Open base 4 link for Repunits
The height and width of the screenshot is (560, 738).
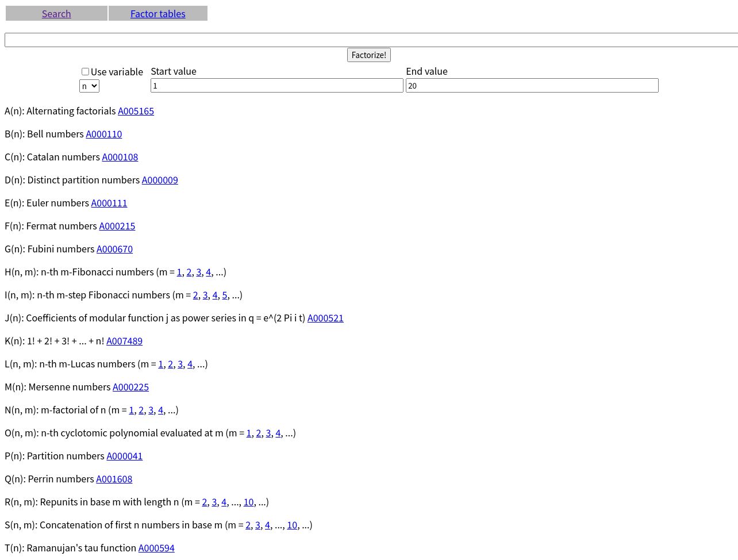(x=224, y=502)
